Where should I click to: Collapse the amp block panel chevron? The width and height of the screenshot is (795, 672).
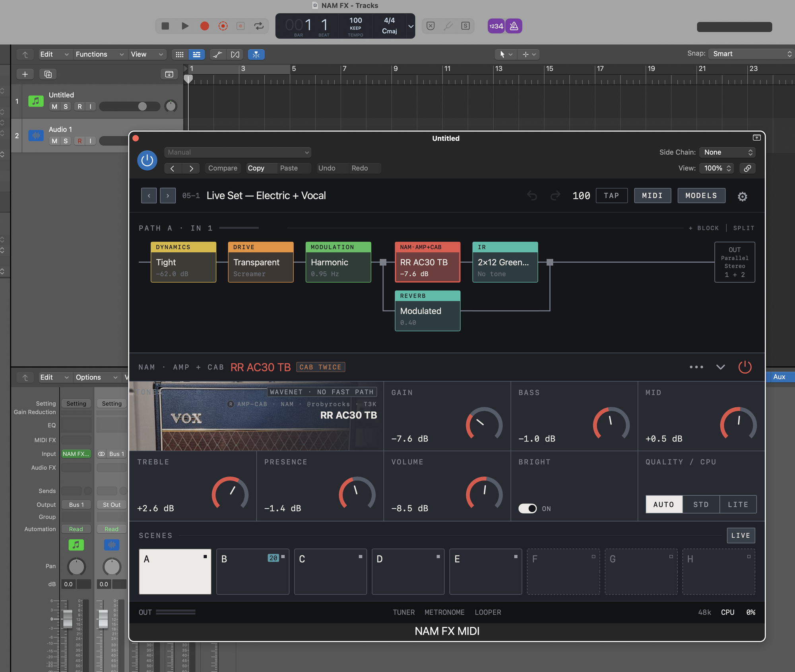[x=720, y=367]
